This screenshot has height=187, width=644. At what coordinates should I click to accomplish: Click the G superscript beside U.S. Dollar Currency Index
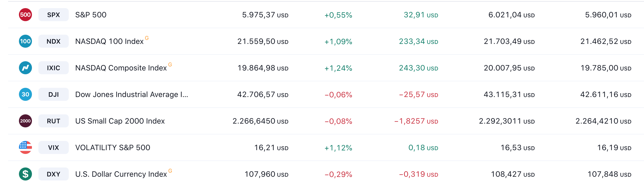pos(170,171)
